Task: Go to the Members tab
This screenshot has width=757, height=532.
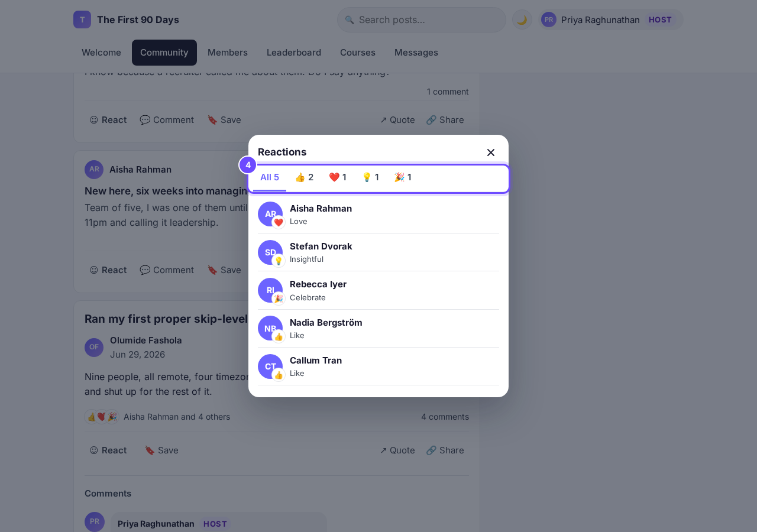Action: [x=228, y=53]
